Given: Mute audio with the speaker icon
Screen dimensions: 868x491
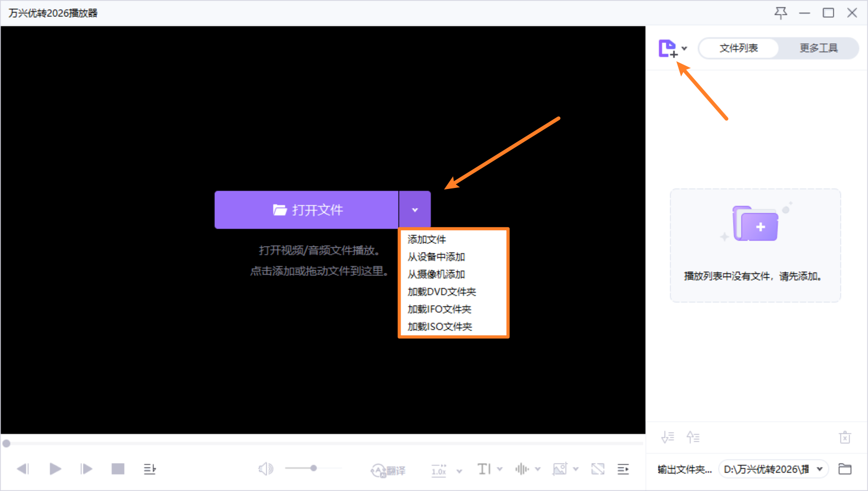Looking at the screenshot, I should click(266, 469).
